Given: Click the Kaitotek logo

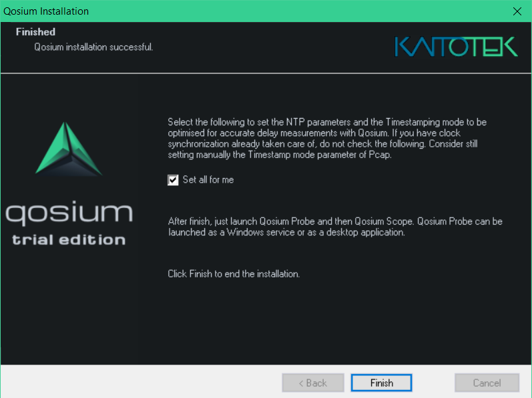Looking at the screenshot, I should (x=457, y=47).
